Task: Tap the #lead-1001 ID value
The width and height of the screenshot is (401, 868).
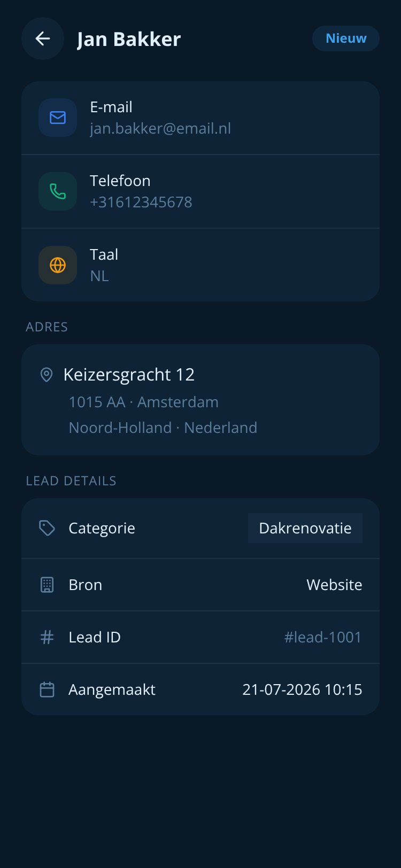Action: 323,637
